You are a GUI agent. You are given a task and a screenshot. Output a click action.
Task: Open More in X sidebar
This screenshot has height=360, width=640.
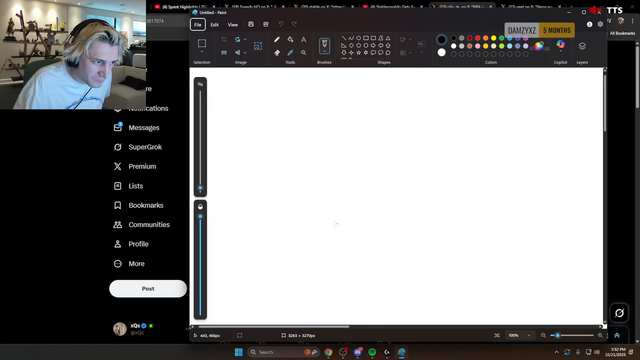coord(129,264)
